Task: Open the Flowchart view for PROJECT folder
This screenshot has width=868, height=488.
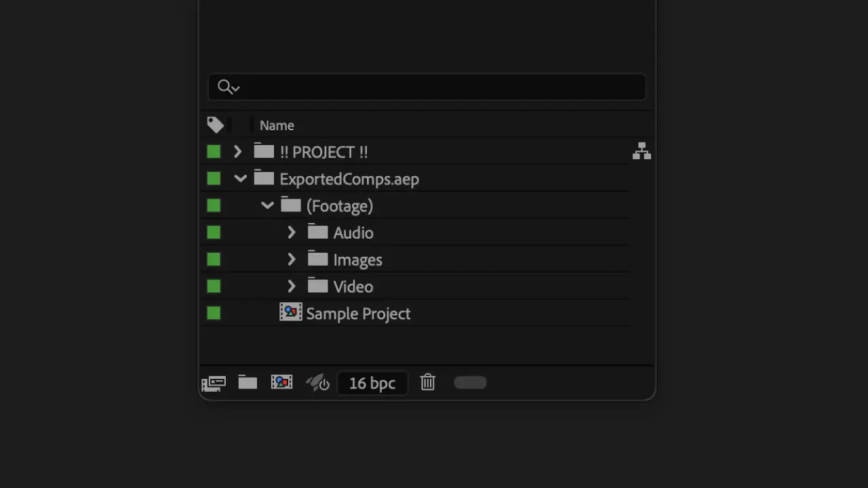Action: click(642, 151)
